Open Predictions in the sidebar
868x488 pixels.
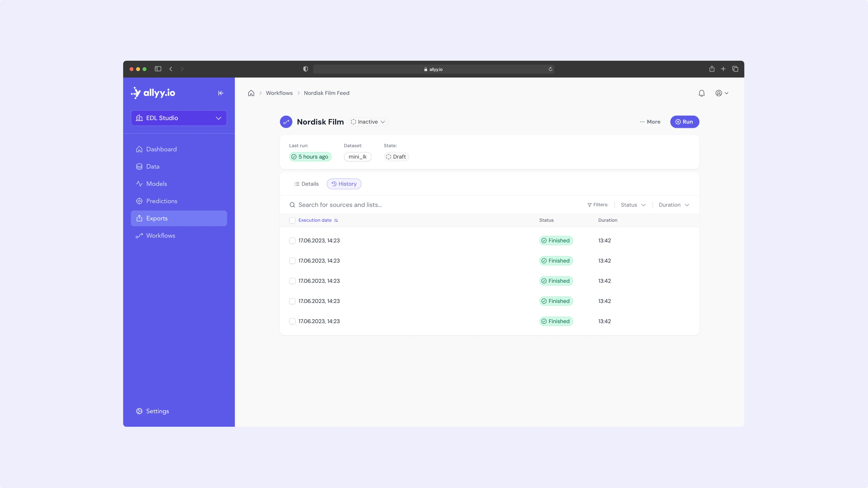pyautogui.click(x=161, y=201)
